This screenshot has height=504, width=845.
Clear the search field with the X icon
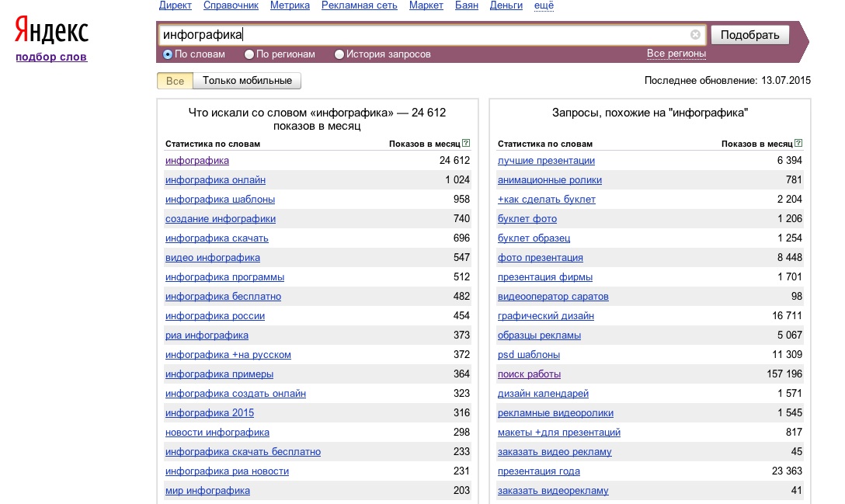click(695, 35)
